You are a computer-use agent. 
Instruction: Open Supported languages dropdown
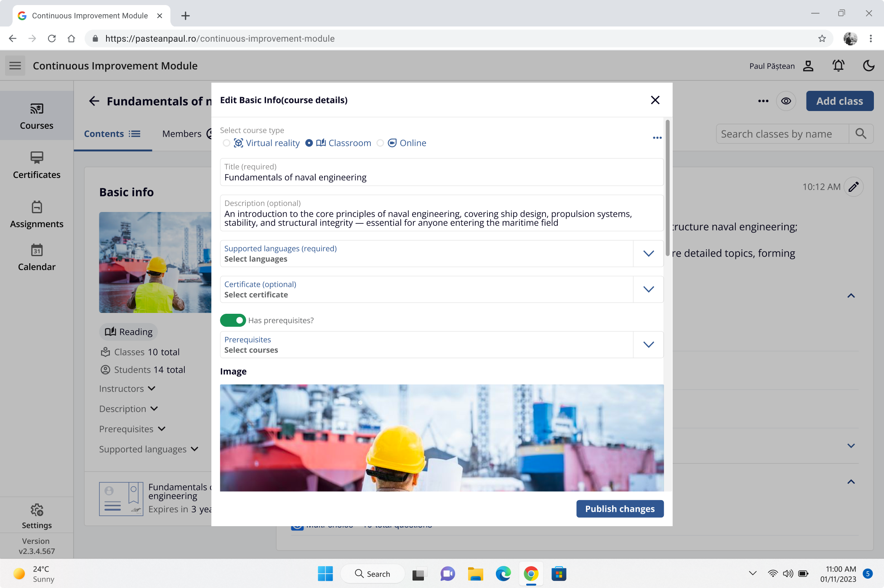pyautogui.click(x=648, y=254)
